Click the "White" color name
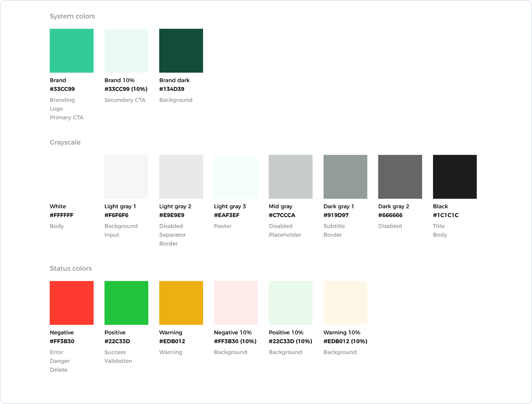The image size is (532, 404). pos(58,206)
